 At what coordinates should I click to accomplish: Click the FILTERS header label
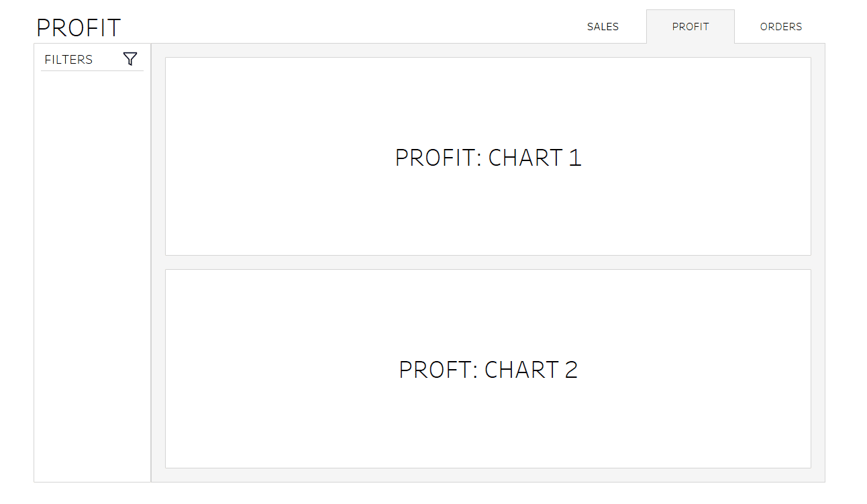[68, 60]
